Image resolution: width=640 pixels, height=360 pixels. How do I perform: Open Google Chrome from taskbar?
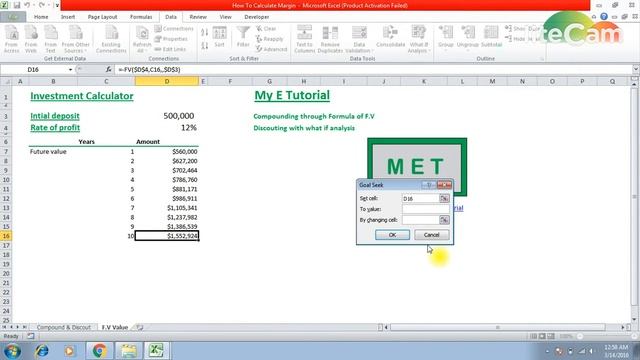click(x=99, y=351)
